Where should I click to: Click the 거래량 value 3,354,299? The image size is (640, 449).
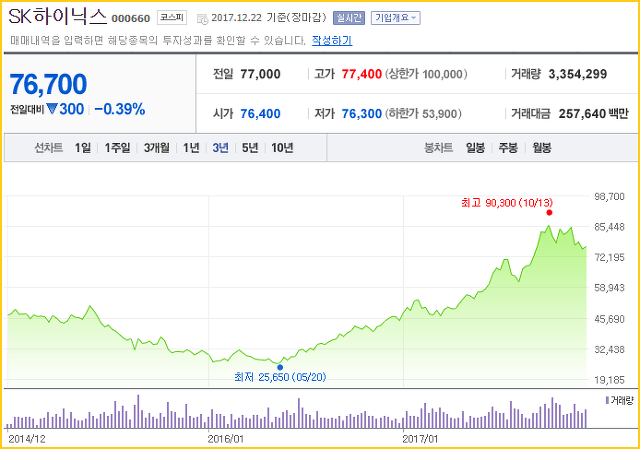click(578, 74)
